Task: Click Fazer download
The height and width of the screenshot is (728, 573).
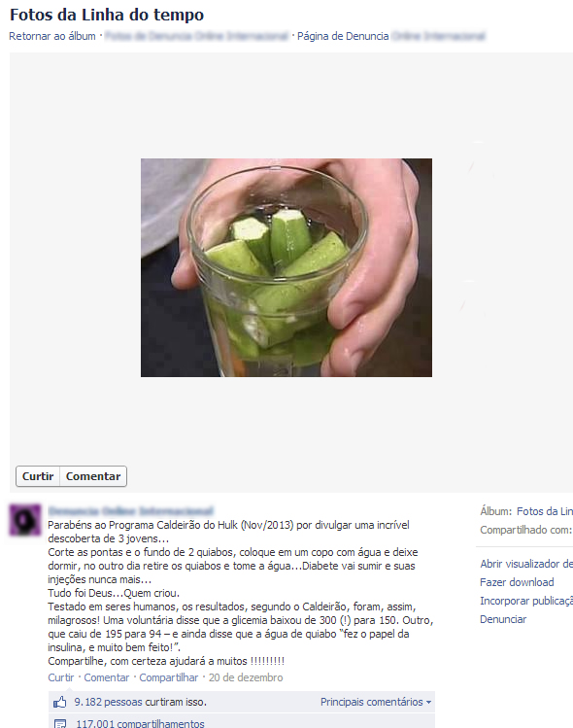Action: [x=517, y=582]
